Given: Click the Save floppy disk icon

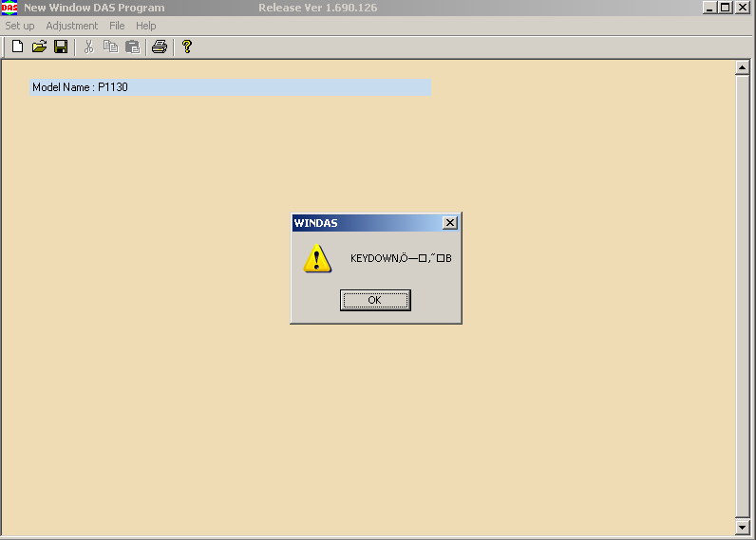Looking at the screenshot, I should (60, 47).
